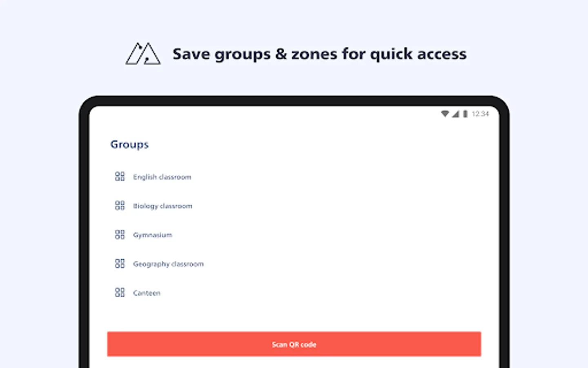The width and height of the screenshot is (588, 368).
Task: Select the English classroom group
Action: pos(162,177)
